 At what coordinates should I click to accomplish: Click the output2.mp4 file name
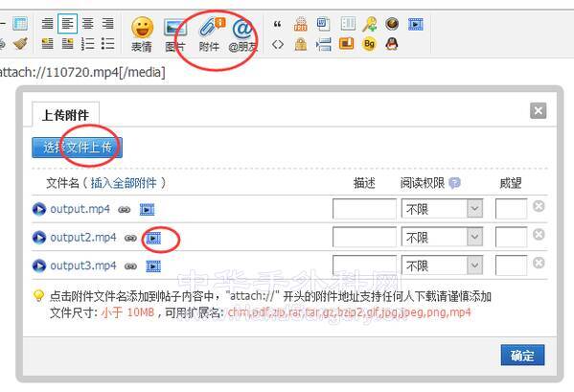point(83,238)
